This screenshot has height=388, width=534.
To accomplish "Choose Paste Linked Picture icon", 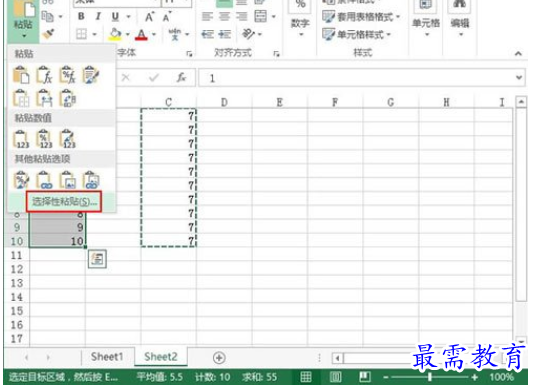I will pos(91,180).
